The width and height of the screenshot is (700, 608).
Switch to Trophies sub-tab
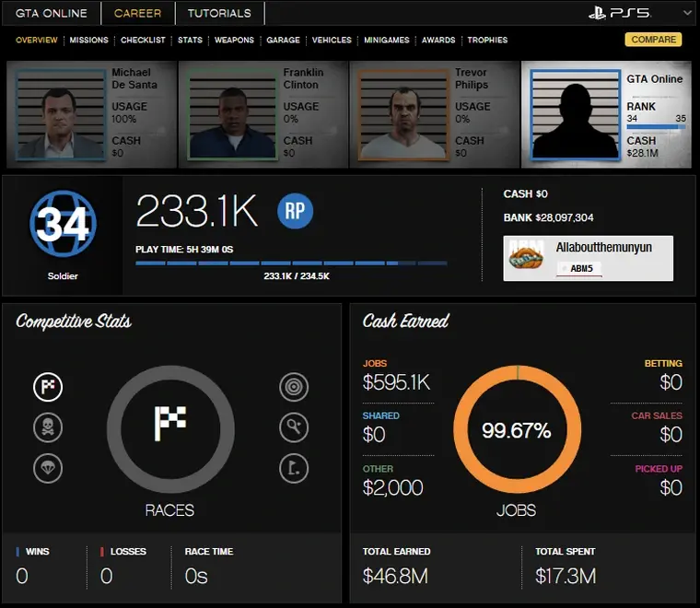pos(487,41)
